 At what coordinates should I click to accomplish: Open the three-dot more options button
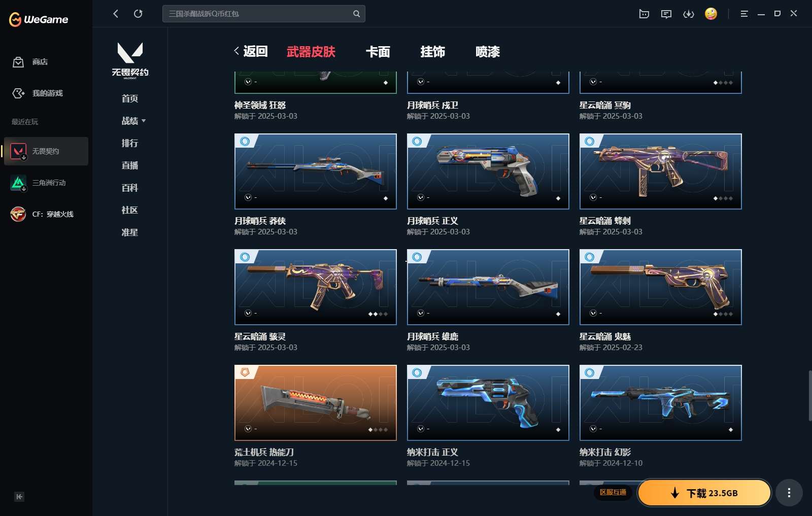point(789,493)
